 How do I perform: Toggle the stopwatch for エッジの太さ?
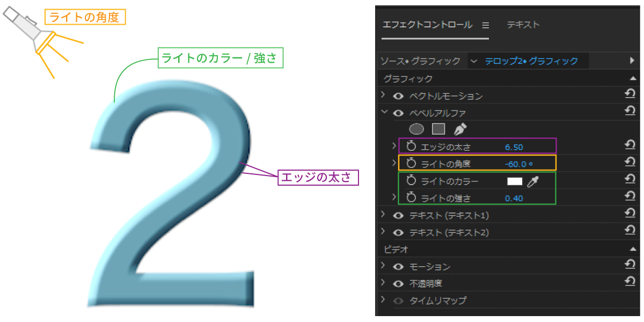point(412,147)
